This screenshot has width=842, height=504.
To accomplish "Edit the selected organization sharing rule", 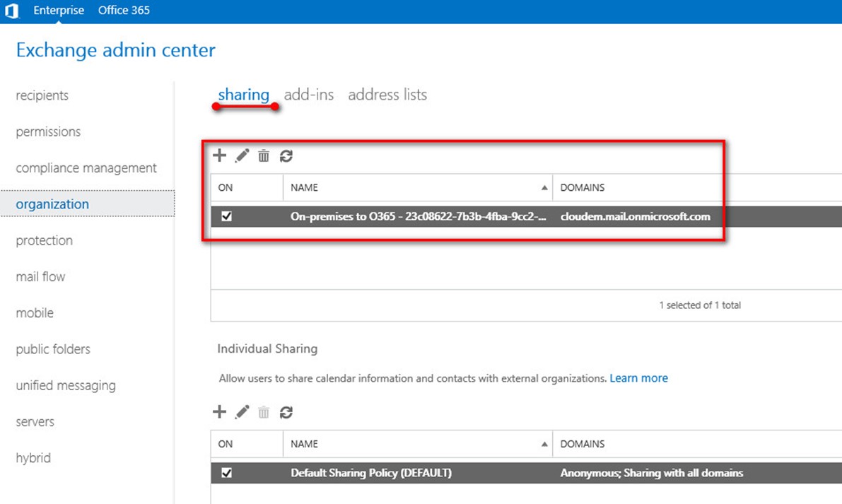I will [x=242, y=156].
